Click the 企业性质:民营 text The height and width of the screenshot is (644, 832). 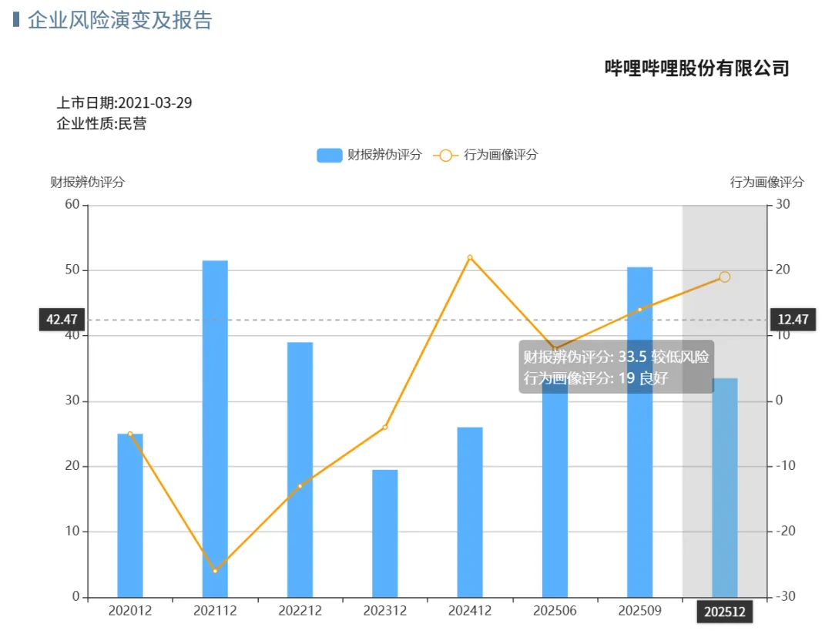click(x=102, y=123)
